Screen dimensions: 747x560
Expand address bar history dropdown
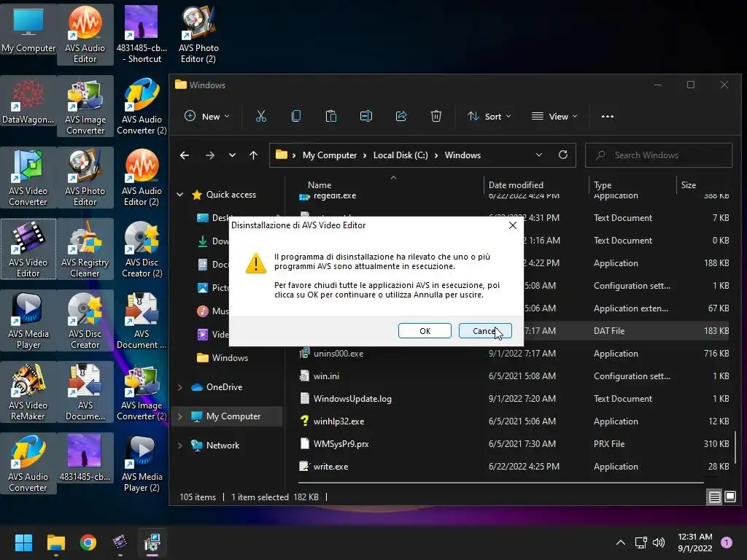(539, 155)
